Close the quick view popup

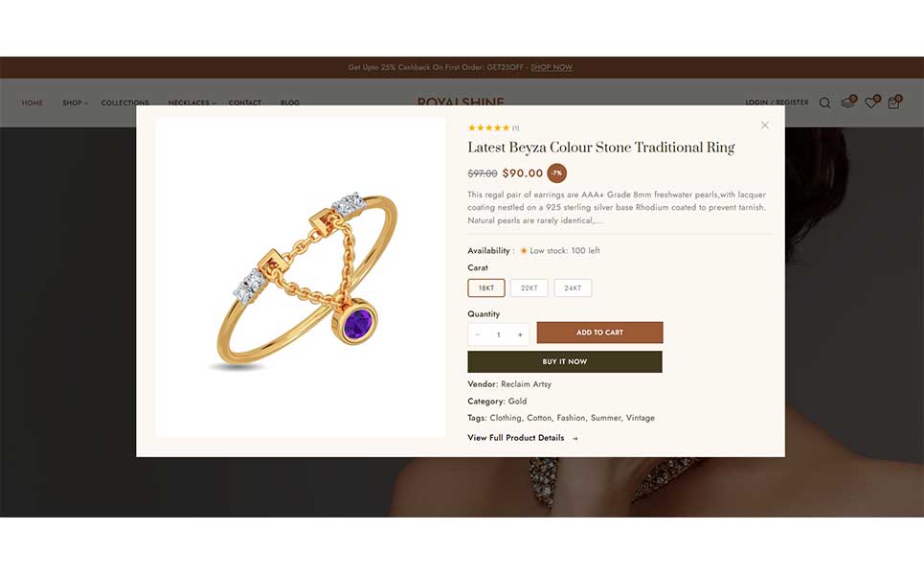pos(764,125)
